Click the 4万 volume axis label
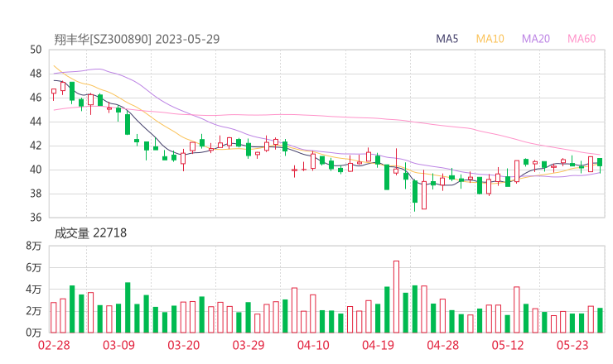Viewport: 613px width, 364px height. (x=34, y=290)
